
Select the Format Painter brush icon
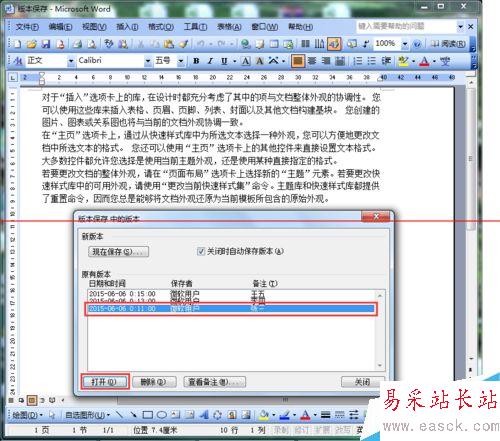pos(184,44)
